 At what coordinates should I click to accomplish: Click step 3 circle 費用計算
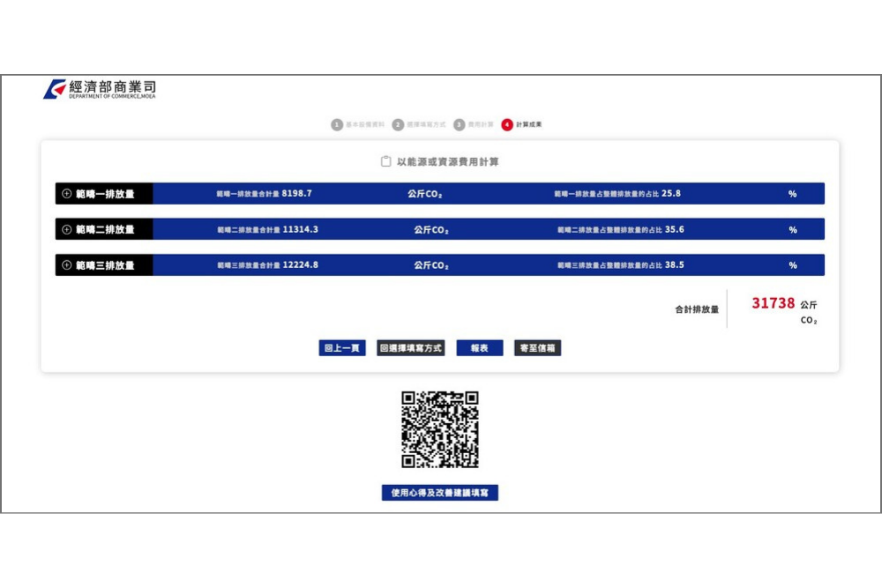[x=460, y=124]
